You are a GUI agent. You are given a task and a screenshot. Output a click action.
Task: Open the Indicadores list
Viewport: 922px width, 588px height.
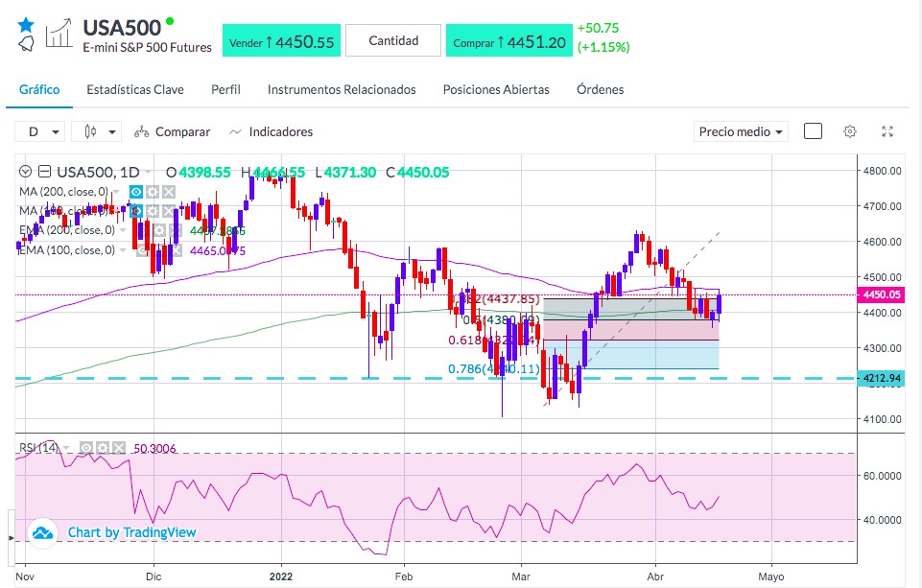click(272, 131)
